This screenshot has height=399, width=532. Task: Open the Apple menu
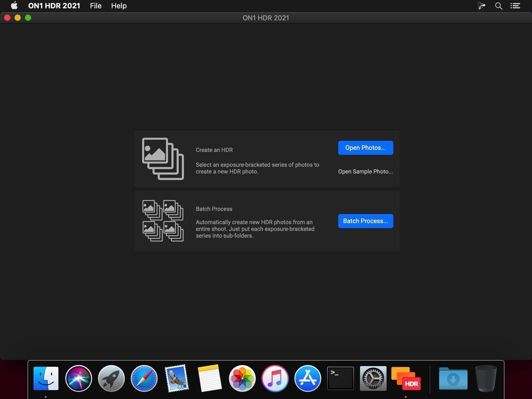tap(14, 6)
